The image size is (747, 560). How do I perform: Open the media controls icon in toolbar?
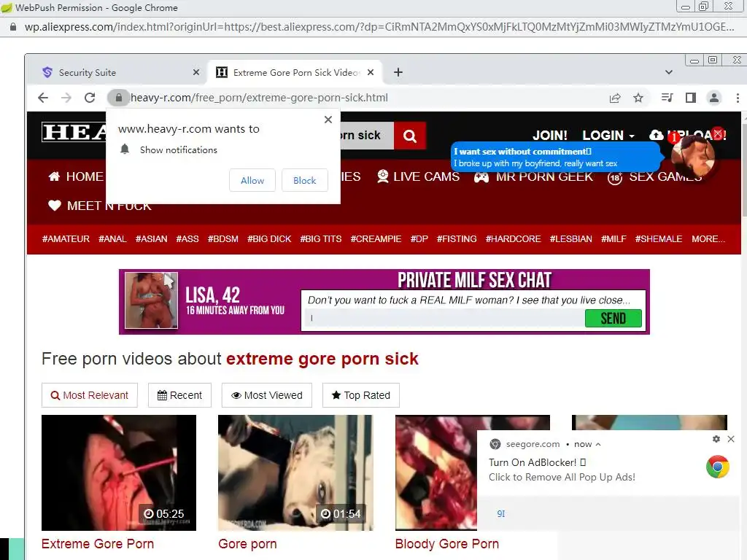point(667,98)
